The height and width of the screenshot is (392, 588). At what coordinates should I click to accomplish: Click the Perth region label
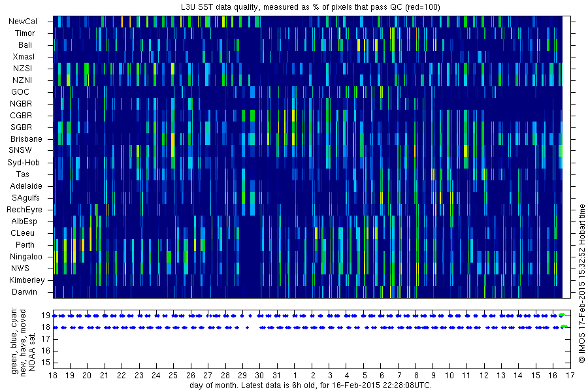[25, 245]
